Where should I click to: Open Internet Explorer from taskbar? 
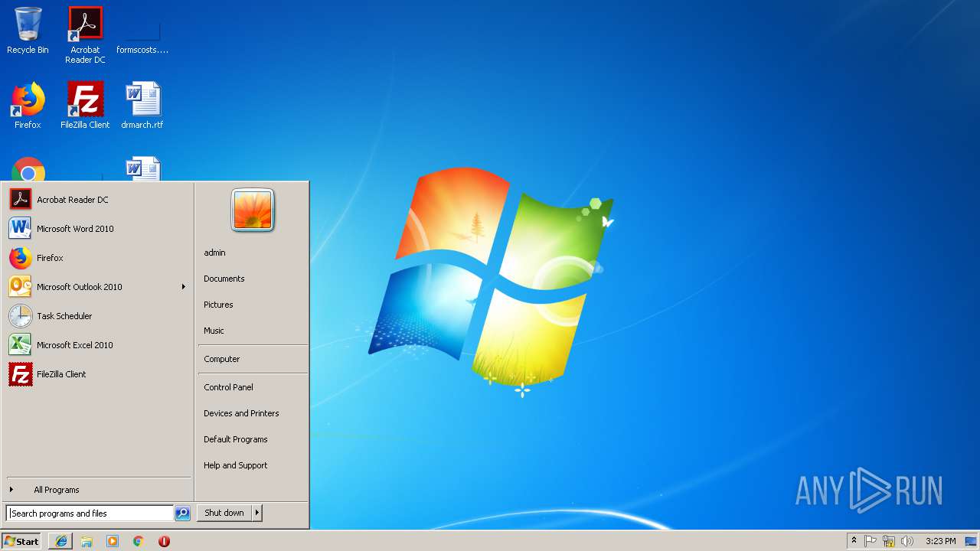(61, 541)
